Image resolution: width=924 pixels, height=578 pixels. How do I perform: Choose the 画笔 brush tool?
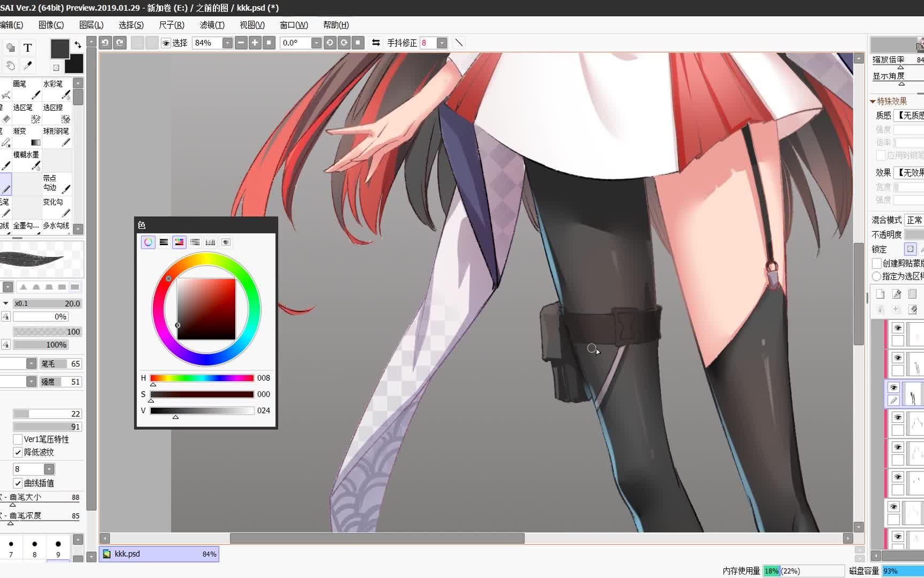pyautogui.click(x=27, y=89)
